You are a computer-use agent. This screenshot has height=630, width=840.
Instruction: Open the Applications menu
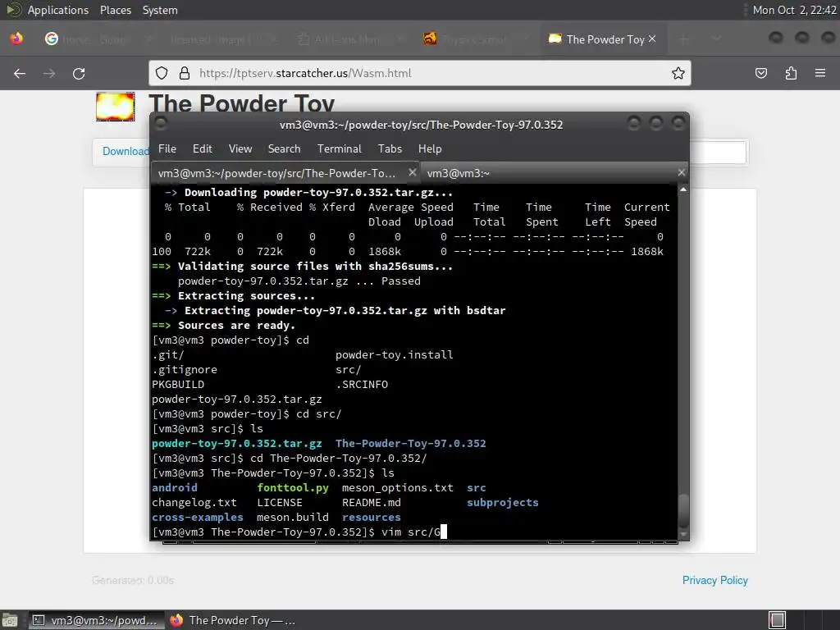58,10
